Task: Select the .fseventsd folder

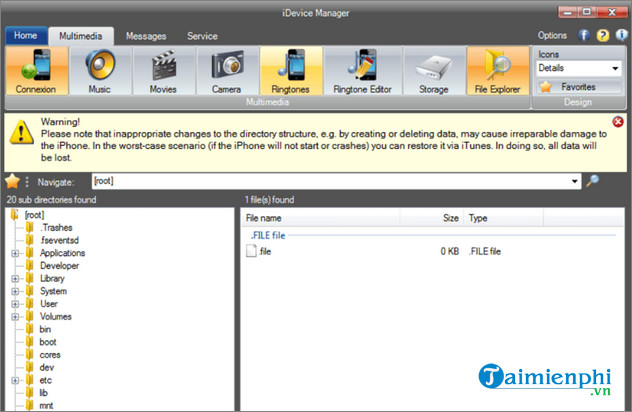Action: [59, 240]
